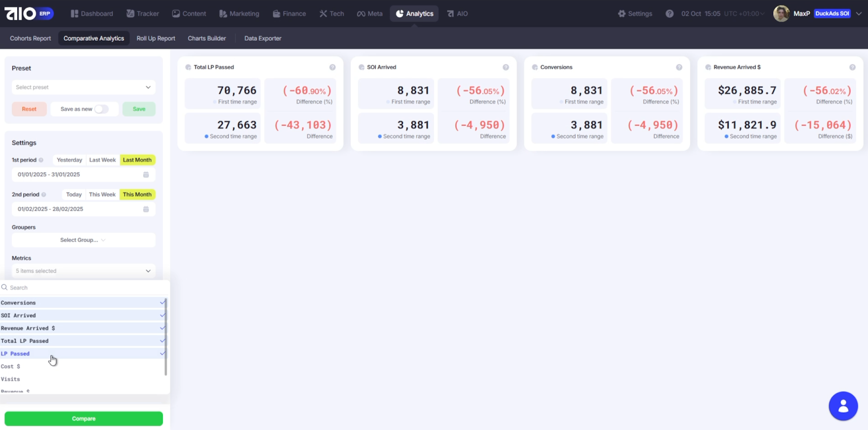Screen dimensions: 868x430
Task: Click the calendar icon for 1st period
Action: click(x=146, y=175)
